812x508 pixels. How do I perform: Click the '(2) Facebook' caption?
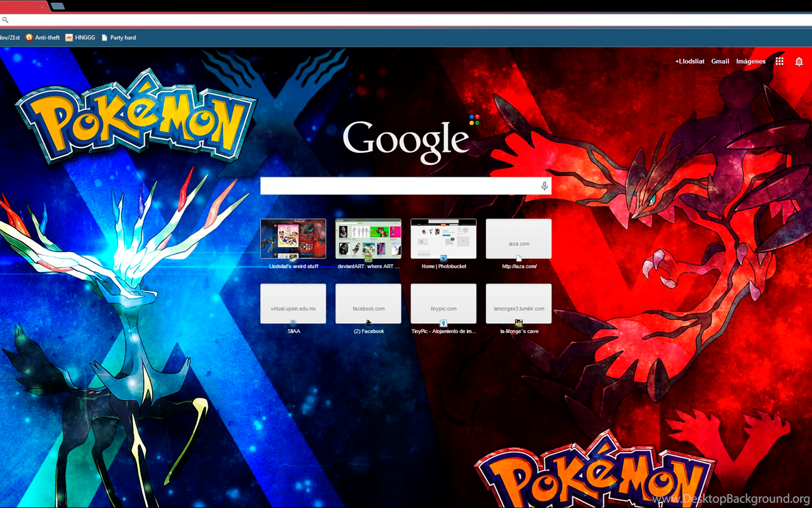coord(369,331)
